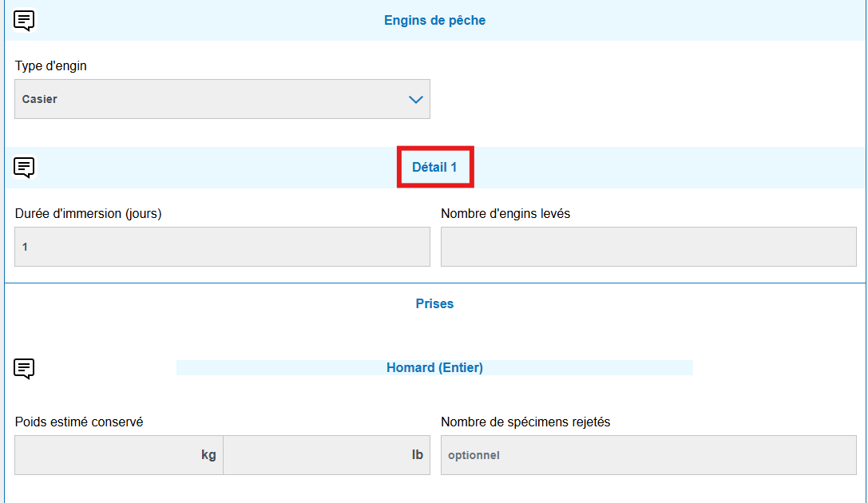Click the Durée d'immersion (jours) label
The height and width of the screenshot is (503, 868).
click(88, 214)
